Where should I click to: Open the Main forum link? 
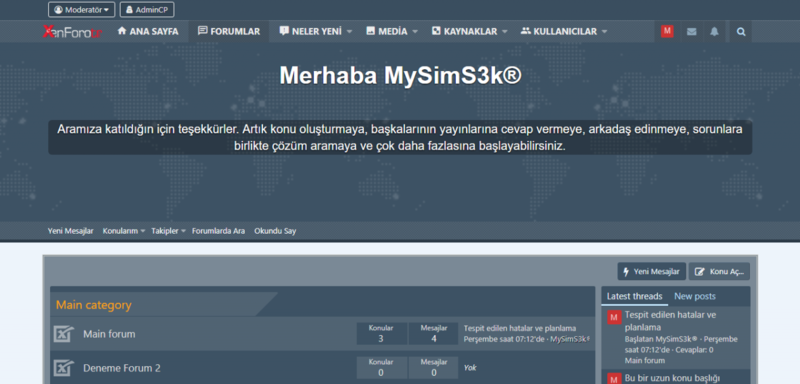pyautogui.click(x=109, y=335)
